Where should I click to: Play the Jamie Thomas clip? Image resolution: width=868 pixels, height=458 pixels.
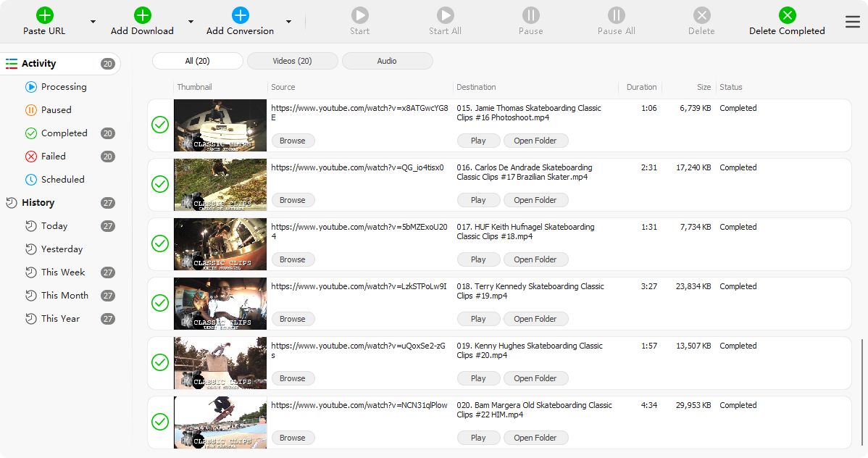pos(478,141)
